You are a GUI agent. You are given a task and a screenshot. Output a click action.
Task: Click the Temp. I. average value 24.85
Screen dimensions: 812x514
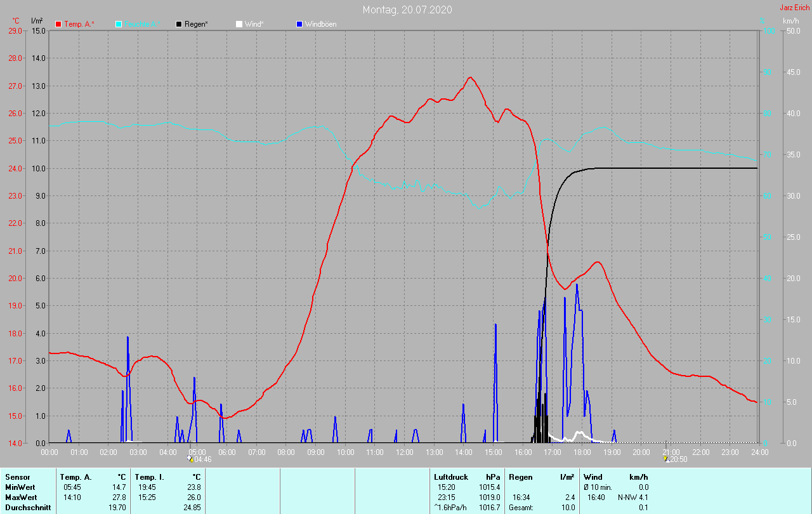point(191,508)
